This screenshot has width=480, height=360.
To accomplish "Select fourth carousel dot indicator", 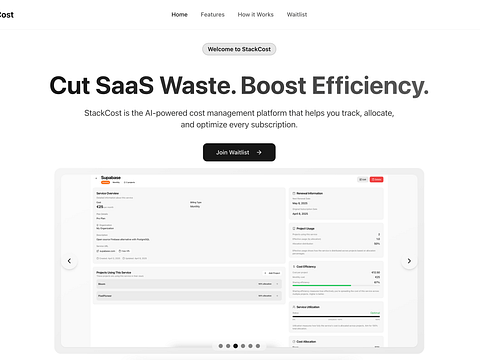I will pos(243,346).
